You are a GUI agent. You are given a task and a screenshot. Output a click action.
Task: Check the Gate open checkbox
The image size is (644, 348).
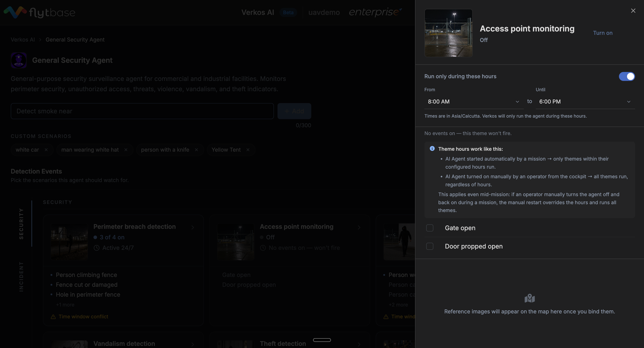430,228
